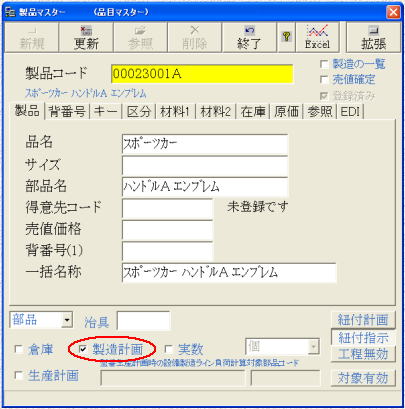Viewport: 405px width, 409px height.
Task: Toggle the 売値確定 checkbox
Action: [x=324, y=80]
